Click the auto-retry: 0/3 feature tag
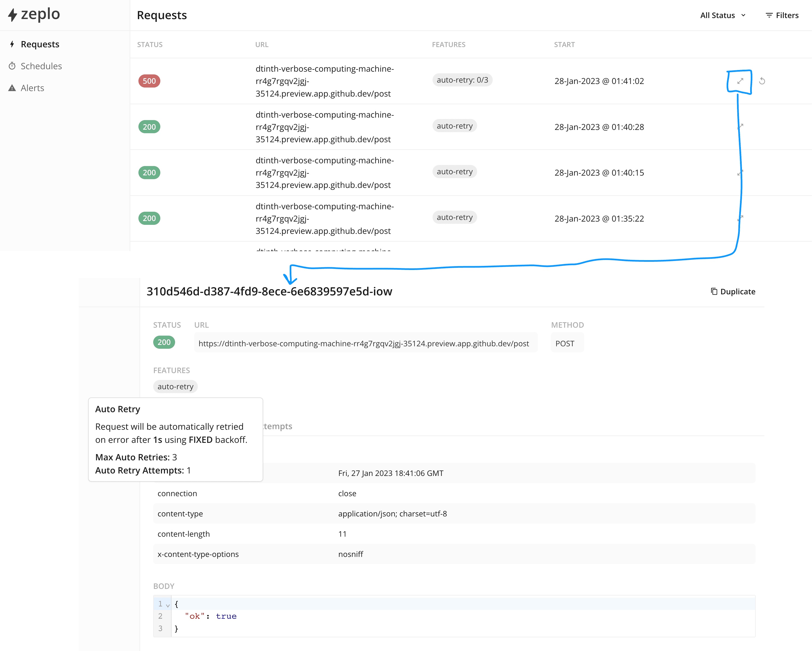 tap(462, 80)
